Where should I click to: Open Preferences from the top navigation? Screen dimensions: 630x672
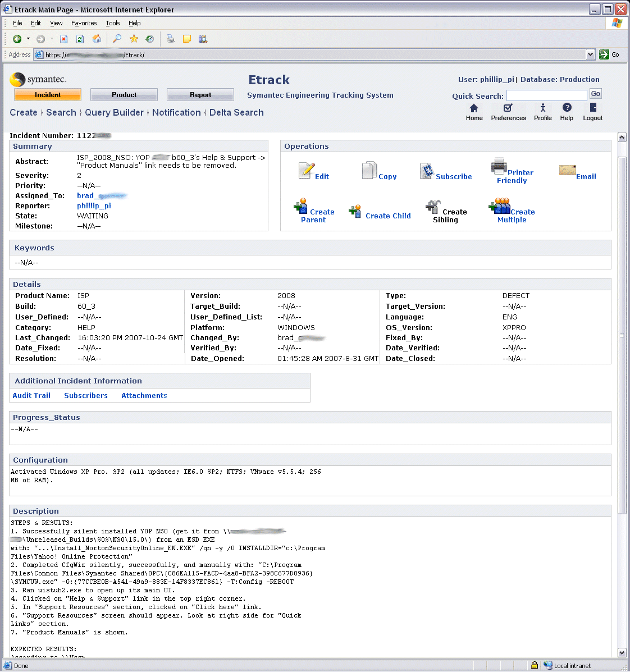[x=508, y=108]
